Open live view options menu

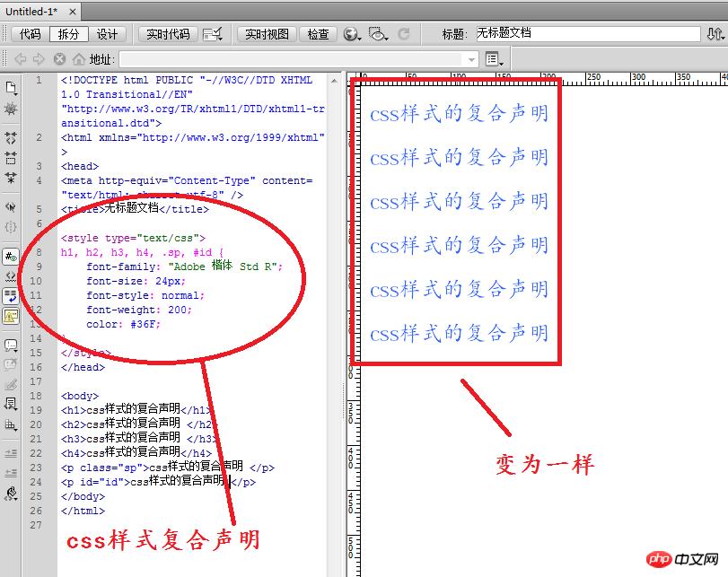point(494,59)
